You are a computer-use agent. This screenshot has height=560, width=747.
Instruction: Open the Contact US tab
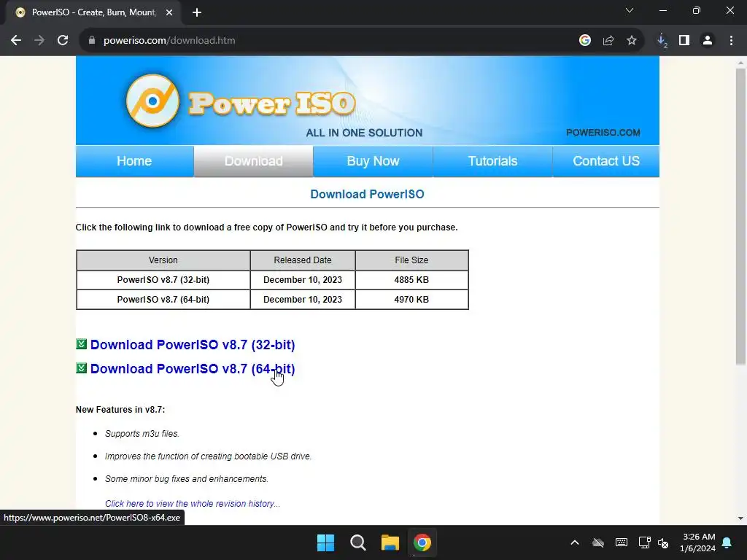coord(606,161)
